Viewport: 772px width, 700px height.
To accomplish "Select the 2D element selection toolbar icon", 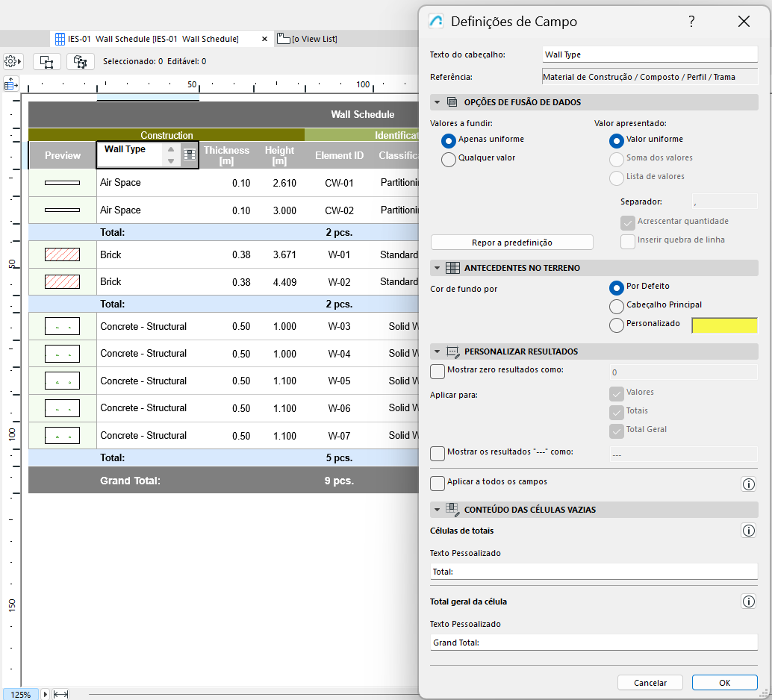I will 46,61.
